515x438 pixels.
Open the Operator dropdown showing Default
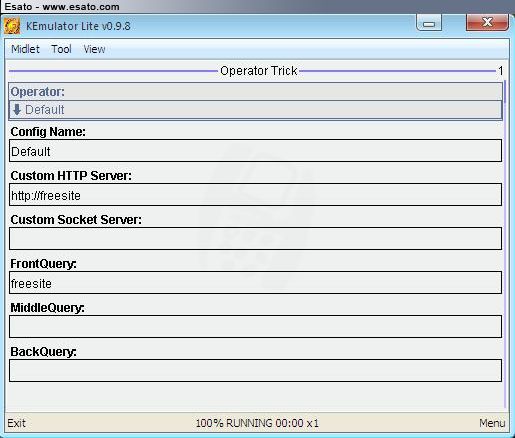click(x=255, y=110)
